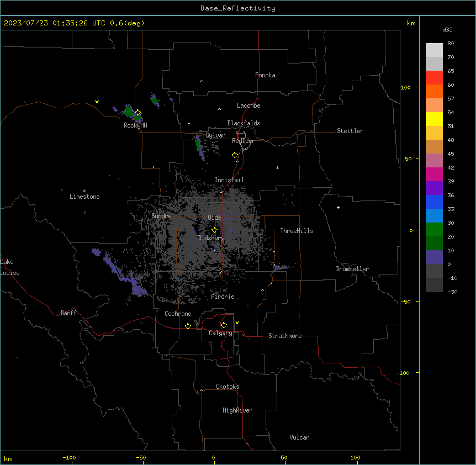Image resolution: width=476 pixels, height=465 pixels.
Task: Click the 50 tick label on vertical axis
Action: pos(408,158)
